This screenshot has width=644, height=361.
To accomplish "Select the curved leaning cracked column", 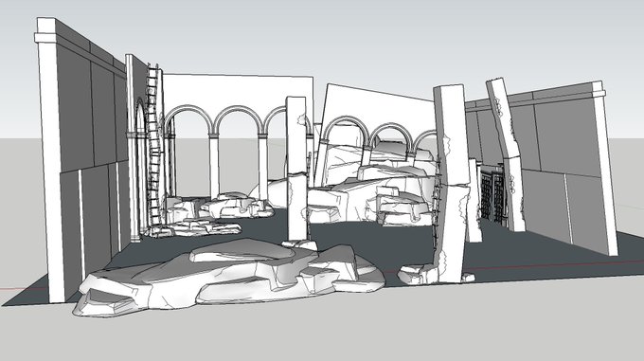I will 506,154.
